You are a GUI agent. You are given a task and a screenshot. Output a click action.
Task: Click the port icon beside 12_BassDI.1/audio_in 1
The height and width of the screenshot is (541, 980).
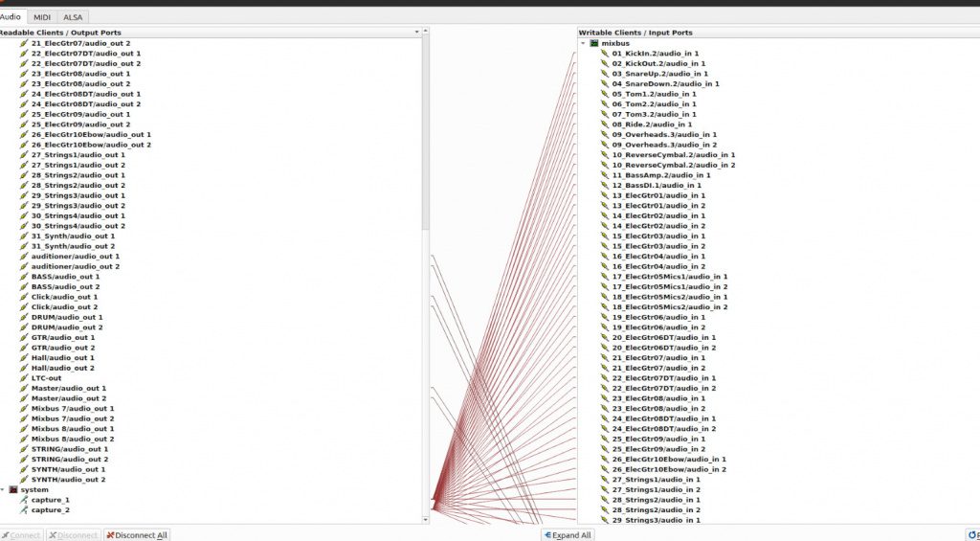point(605,185)
